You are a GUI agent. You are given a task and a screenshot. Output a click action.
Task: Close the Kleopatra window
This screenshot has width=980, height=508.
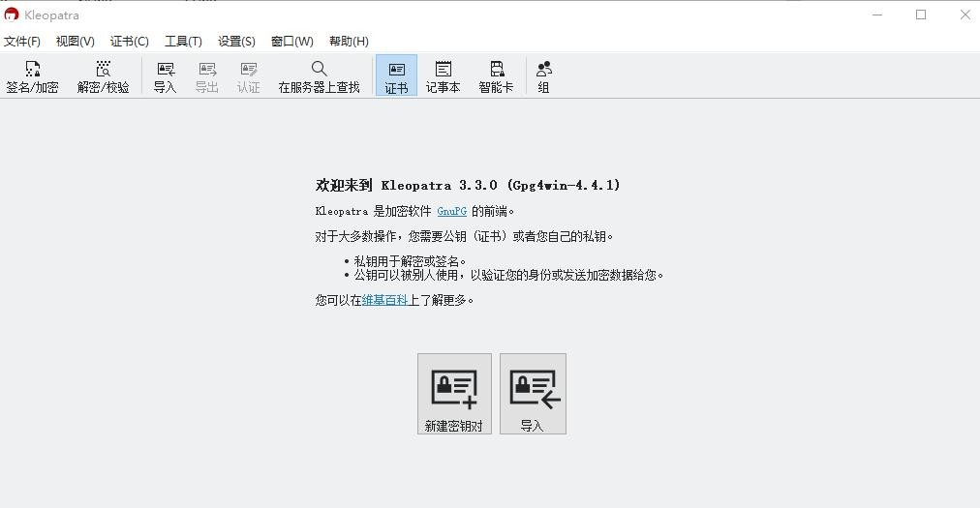click(x=965, y=15)
